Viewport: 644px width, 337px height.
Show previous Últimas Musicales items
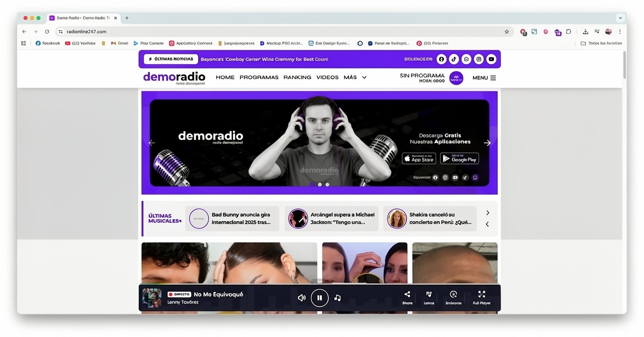488,224
